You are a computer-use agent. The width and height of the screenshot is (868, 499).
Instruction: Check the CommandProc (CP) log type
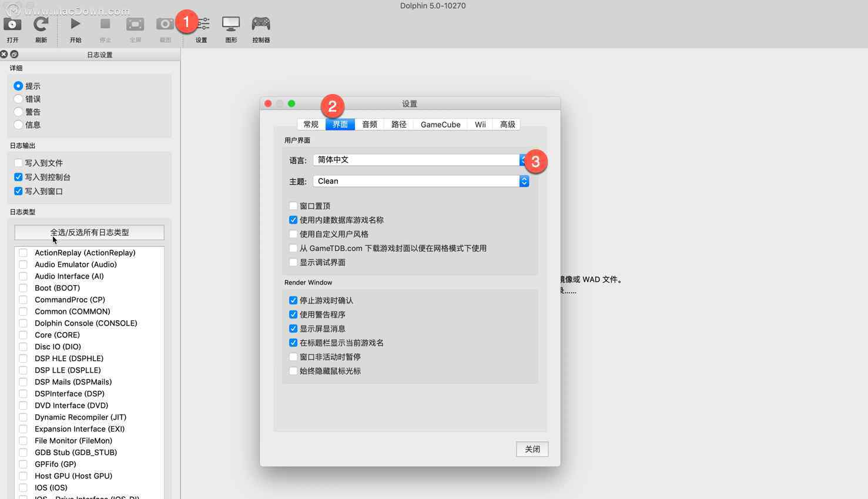point(23,300)
